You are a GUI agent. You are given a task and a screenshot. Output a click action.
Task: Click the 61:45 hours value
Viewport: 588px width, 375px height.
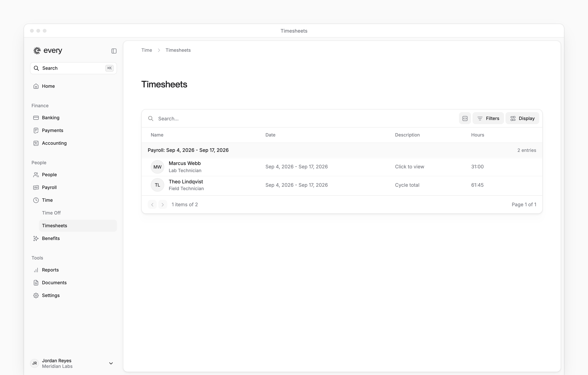[477, 185]
